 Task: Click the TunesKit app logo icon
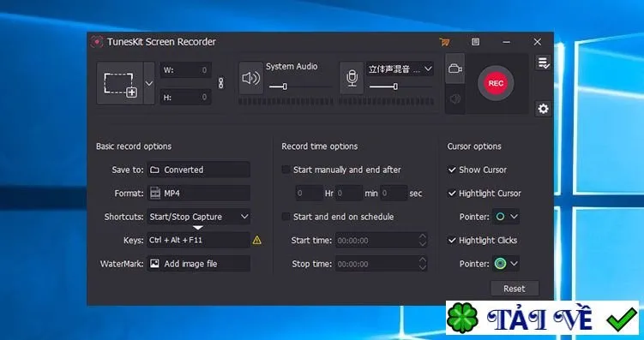click(x=97, y=42)
